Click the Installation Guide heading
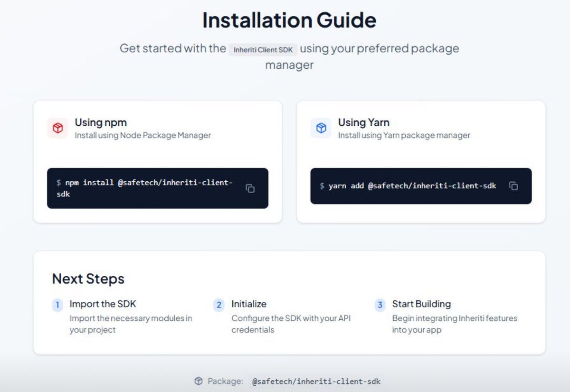 click(x=289, y=20)
